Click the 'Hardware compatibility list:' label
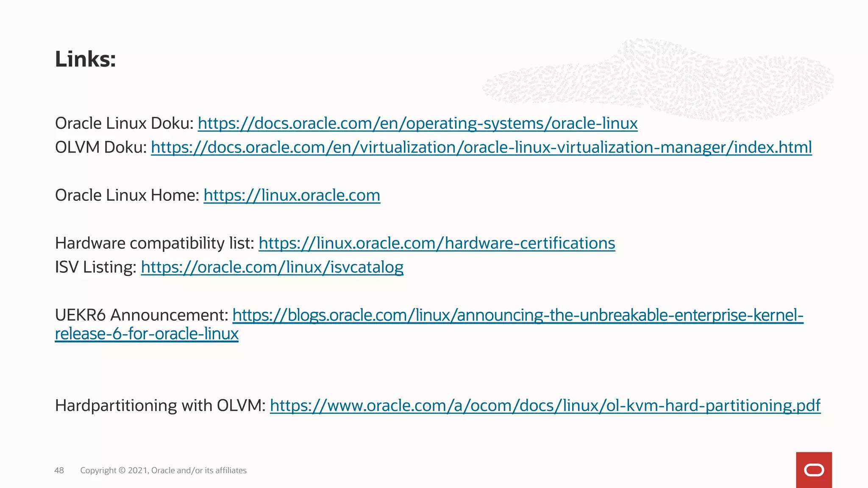Image resolution: width=868 pixels, height=488 pixels. [155, 243]
